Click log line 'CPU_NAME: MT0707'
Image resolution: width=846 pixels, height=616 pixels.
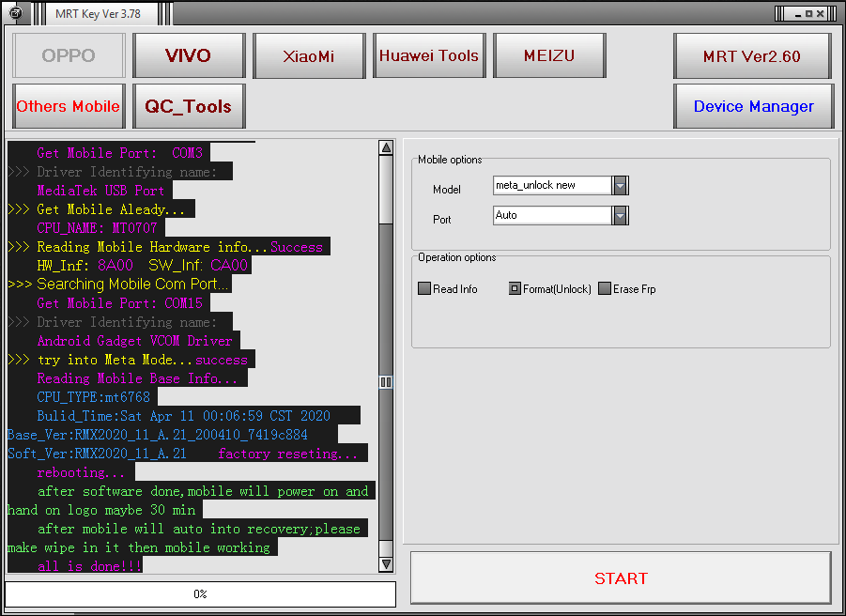[97, 228]
